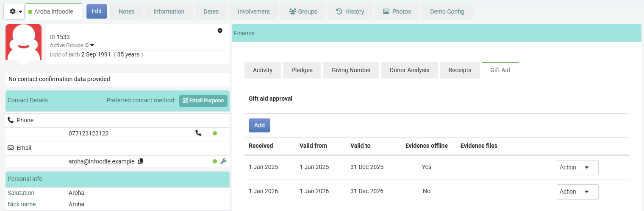Click the Evidence files column header
The height and width of the screenshot is (211, 644).
pyautogui.click(x=479, y=146)
